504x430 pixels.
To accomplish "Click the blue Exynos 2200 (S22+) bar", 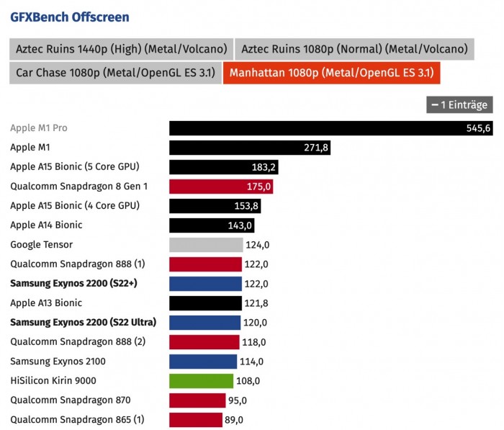I will point(205,284).
